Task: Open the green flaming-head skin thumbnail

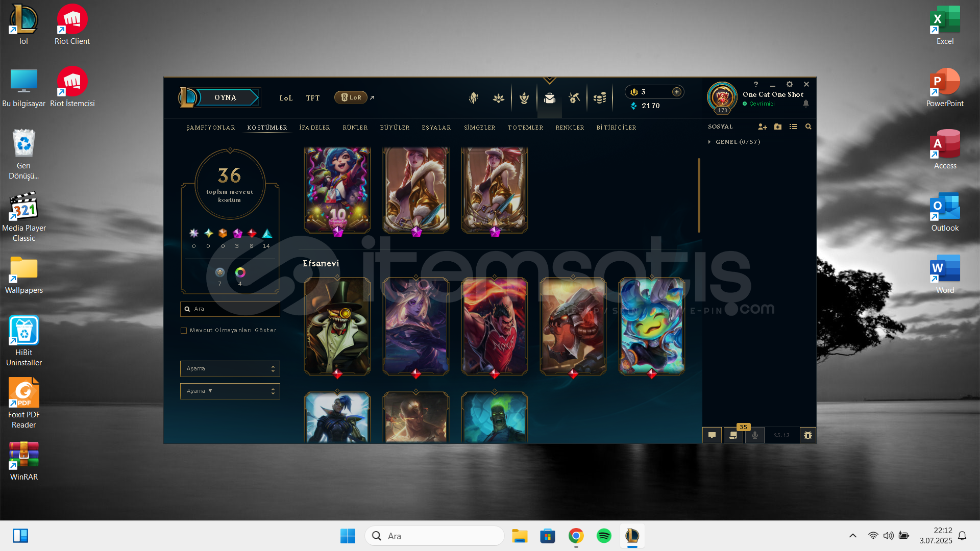Action: 495,417
